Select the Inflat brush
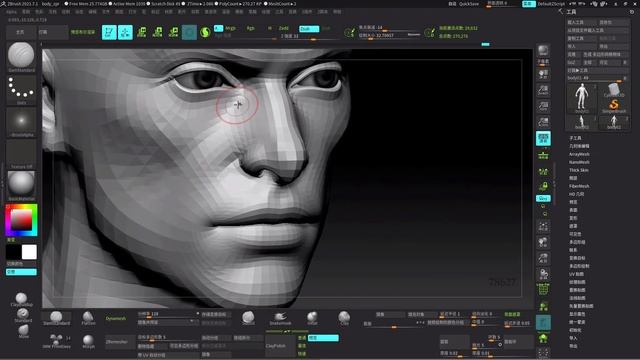 312,318
